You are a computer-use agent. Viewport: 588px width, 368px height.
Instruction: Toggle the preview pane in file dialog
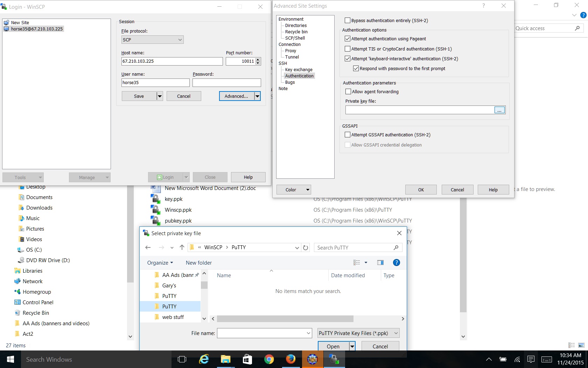(x=380, y=263)
